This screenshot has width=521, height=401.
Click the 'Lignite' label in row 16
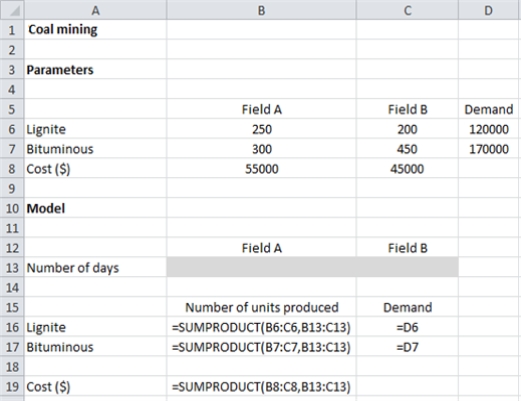(x=46, y=327)
